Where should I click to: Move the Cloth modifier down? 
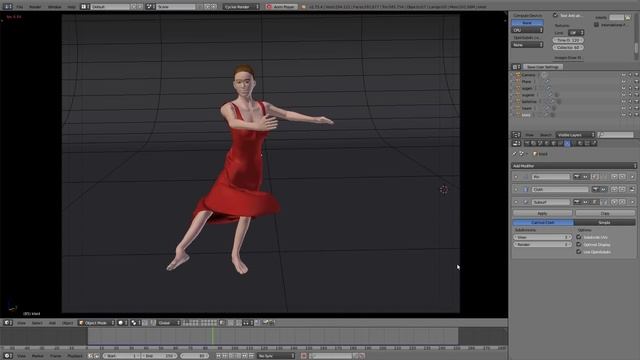coord(622,189)
